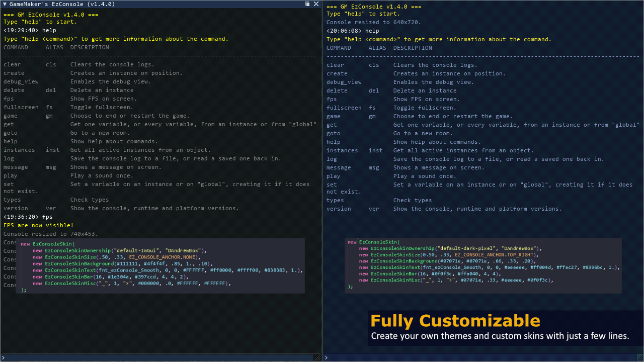
Task: Select 'get' command row in right console
Action: [483, 125]
